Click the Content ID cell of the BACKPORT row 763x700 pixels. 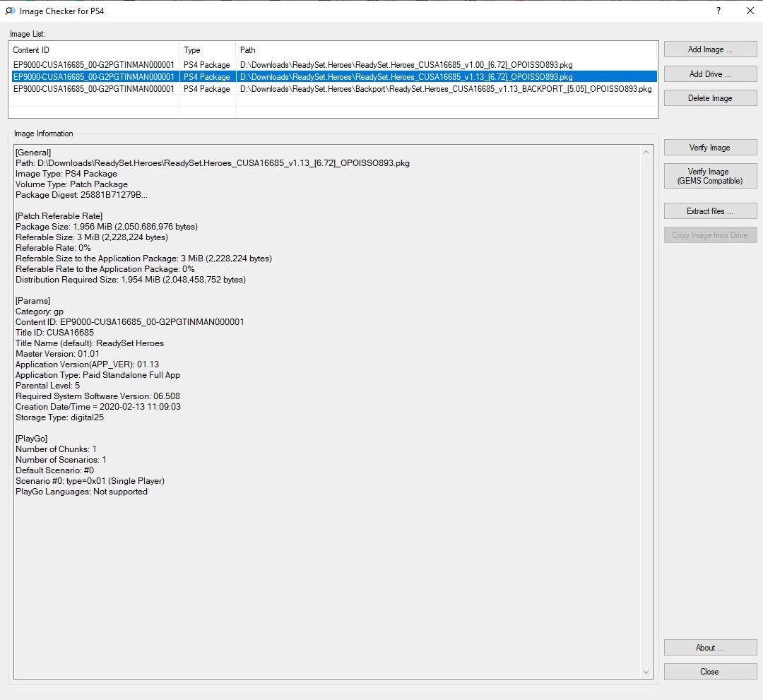click(x=94, y=89)
